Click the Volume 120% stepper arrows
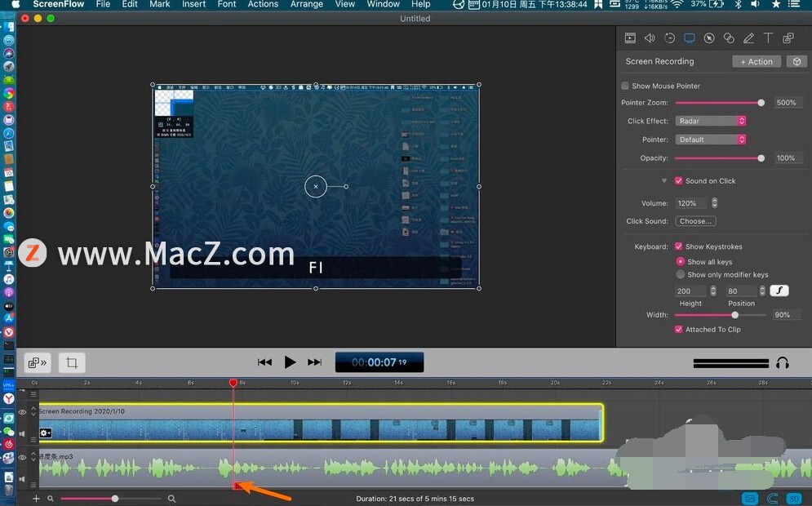812x506 pixels. 715,203
